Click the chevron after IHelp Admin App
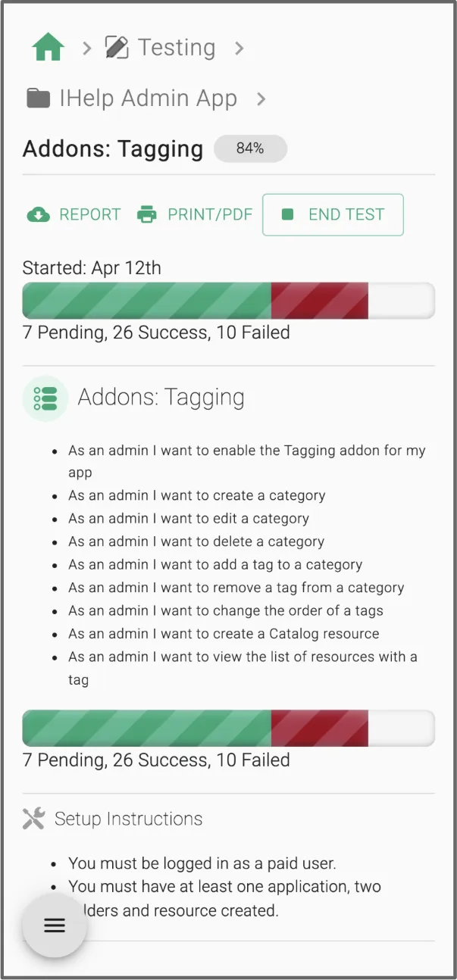This screenshot has width=457, height=980. pos(261,99)
